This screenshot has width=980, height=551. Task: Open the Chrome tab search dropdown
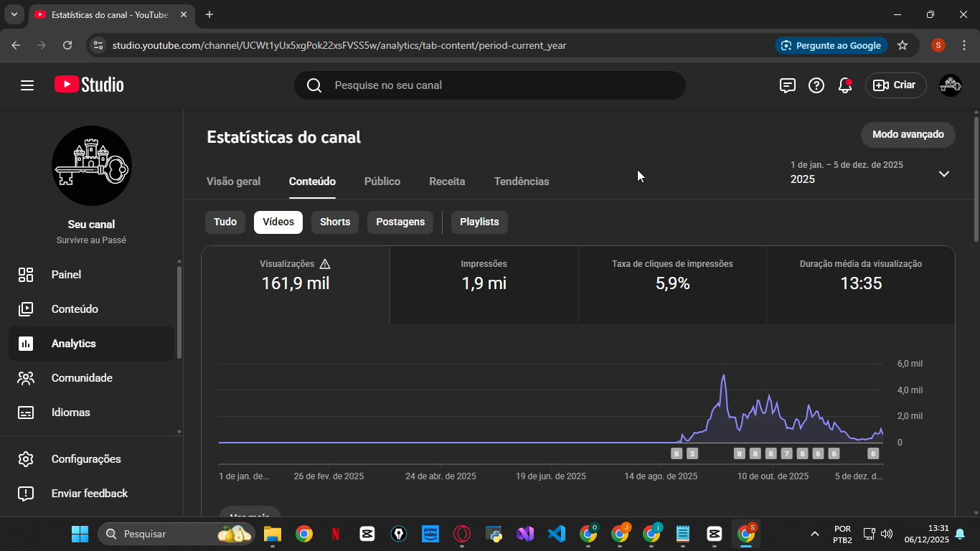tap(14, 14)
